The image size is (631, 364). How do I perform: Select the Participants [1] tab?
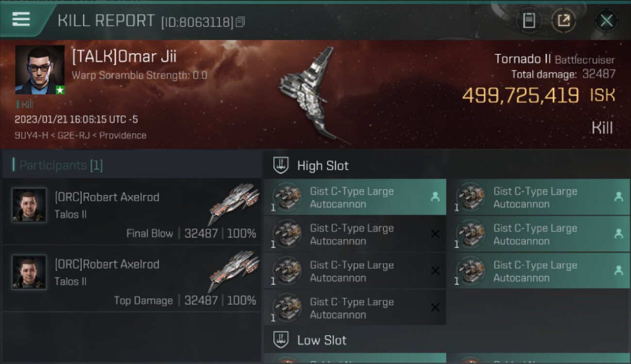click(x=61, y=165)
